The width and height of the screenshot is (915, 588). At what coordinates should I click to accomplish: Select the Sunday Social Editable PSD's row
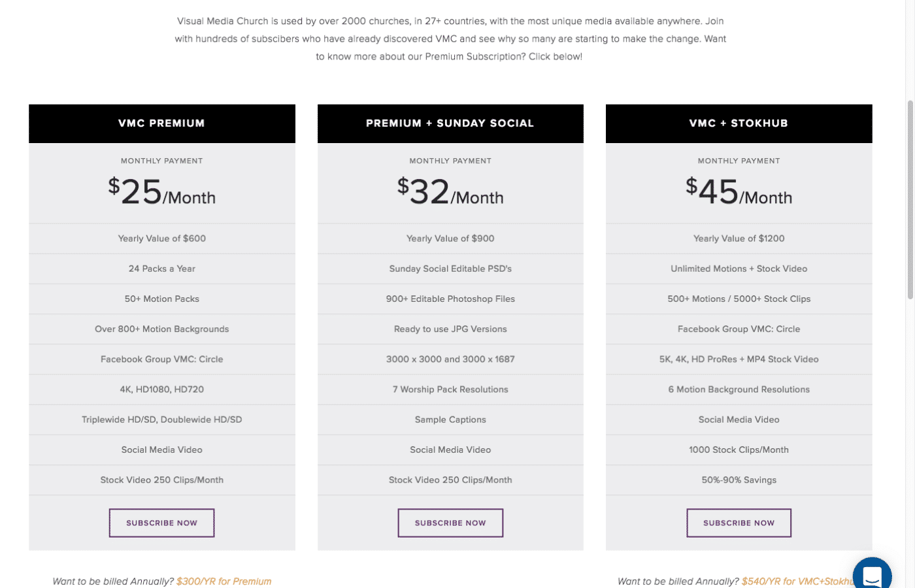[x=450, y=269]
